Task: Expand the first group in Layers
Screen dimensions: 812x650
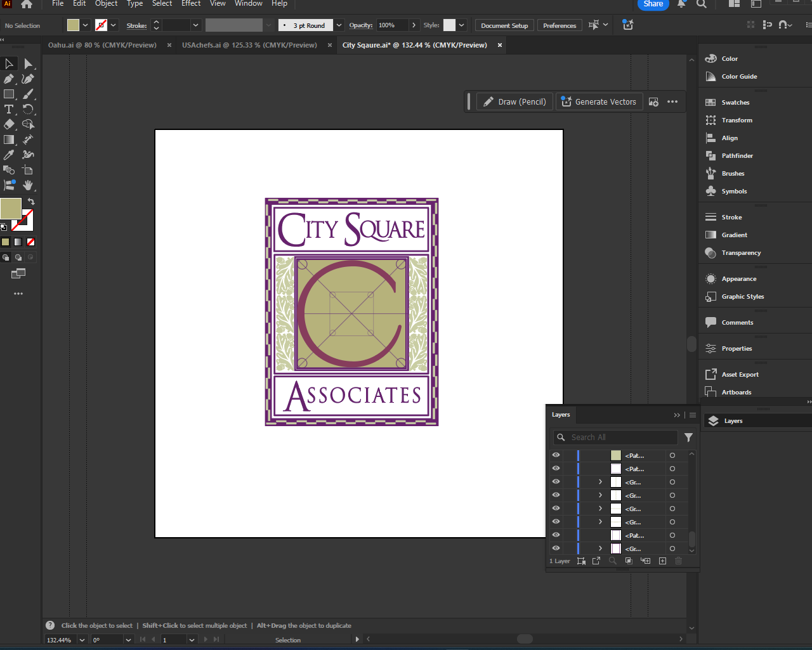Action: [600, 482]
